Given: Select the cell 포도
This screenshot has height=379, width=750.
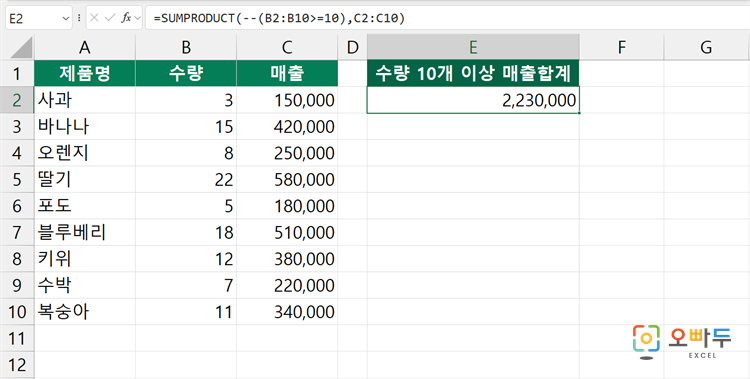Looking at the screenshot, I should click(x=85, y=206).
